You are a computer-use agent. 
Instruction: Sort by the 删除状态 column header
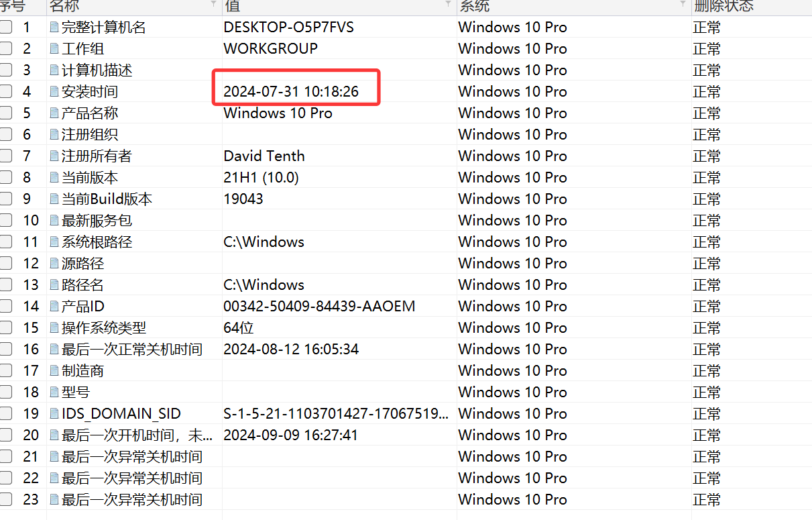tap(724, 6)
